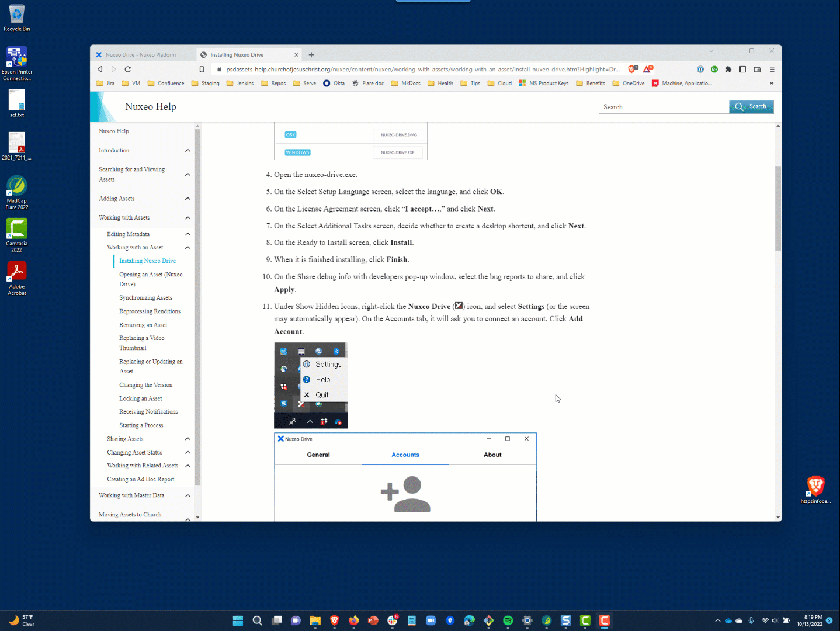Open the Jira bookmark folder
This screenshot has height=631, width=840.
[x=105, y=83]
